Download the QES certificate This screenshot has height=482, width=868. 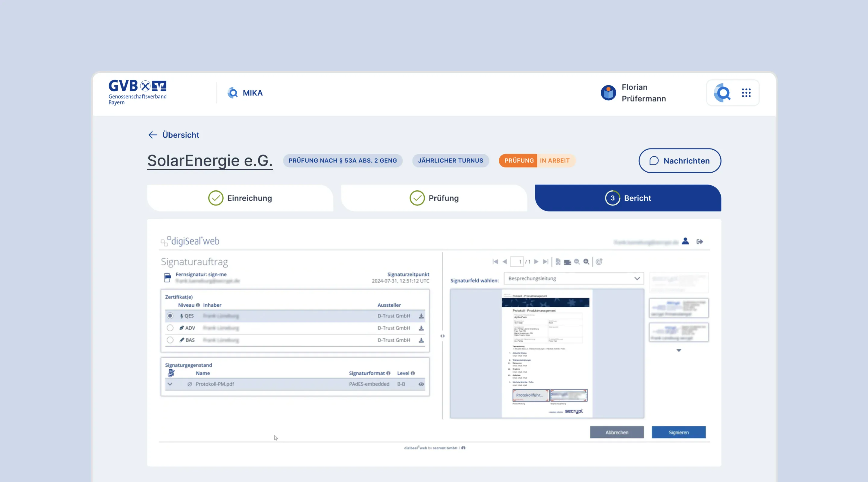421,316
